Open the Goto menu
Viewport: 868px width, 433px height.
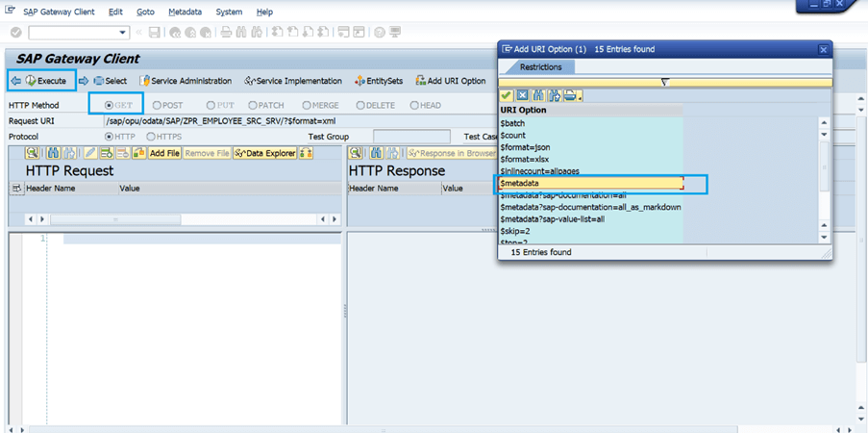tap(145, 12)
